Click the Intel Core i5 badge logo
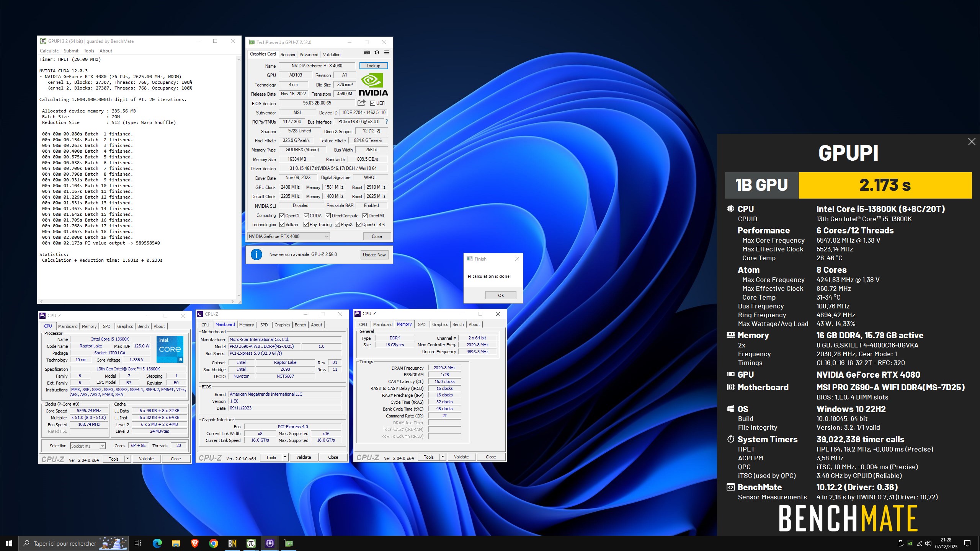 pos(170,349)
